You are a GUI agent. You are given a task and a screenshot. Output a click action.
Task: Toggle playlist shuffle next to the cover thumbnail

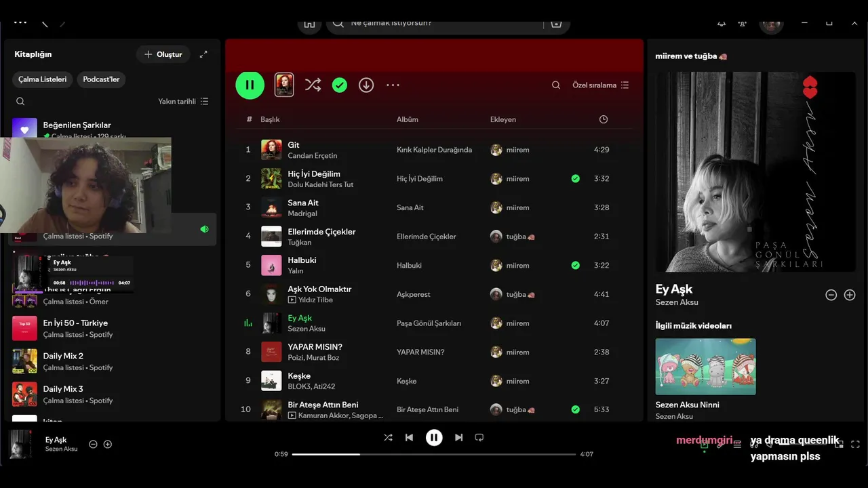pyautogui.click(x=313, y=85)
